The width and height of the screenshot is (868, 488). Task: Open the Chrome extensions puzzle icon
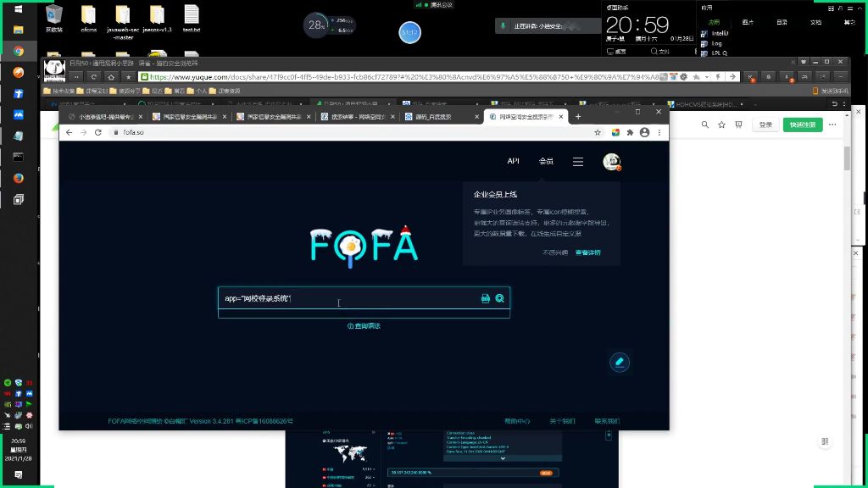coord(630,132)
